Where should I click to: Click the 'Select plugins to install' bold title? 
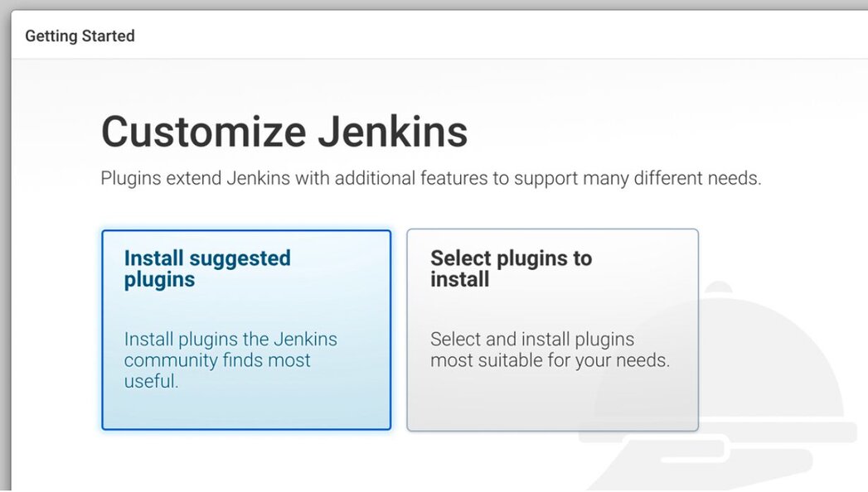[511, 268]
